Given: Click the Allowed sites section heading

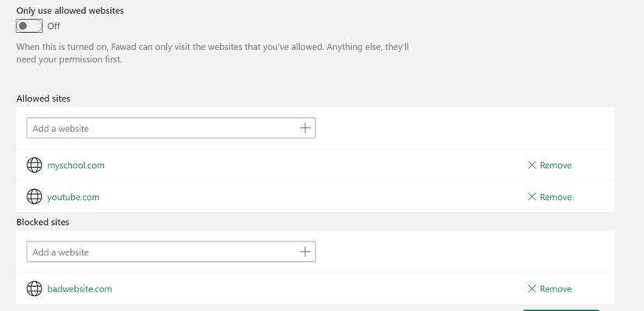Looking at the screenshot, I should (43, 98).
